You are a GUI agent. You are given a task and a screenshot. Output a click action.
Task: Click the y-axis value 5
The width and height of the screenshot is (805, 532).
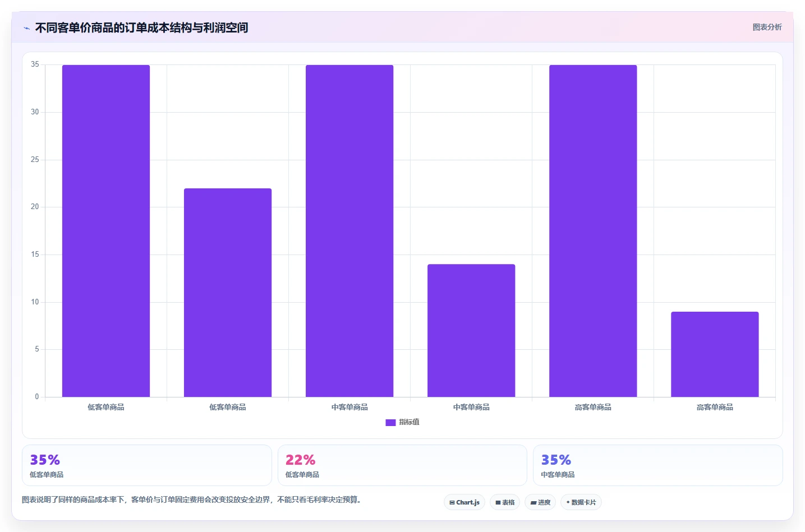pos(37,349)
